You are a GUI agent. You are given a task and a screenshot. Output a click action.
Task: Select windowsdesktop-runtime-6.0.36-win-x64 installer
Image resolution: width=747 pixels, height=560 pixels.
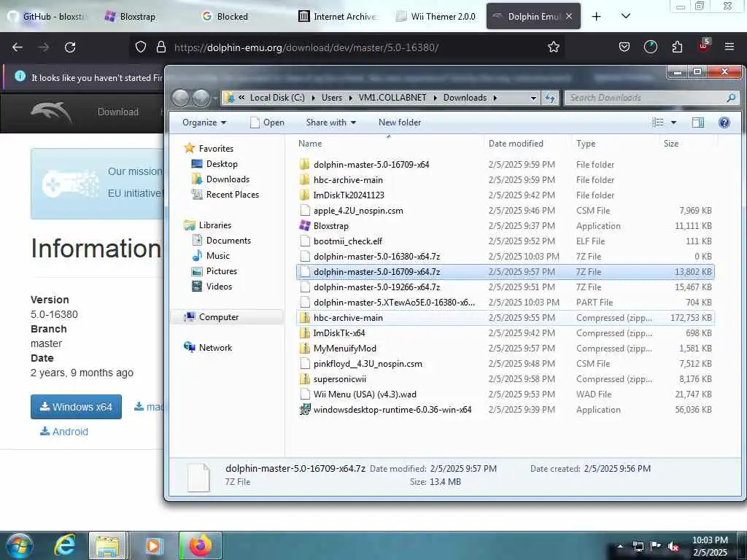[505, 410]
